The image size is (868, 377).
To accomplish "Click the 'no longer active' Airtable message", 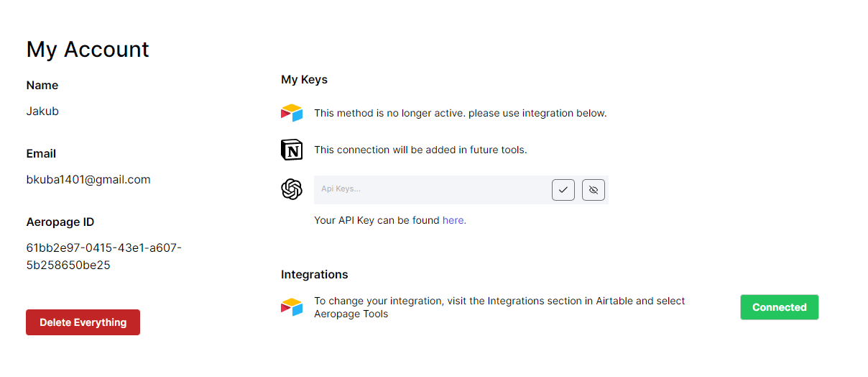I will [x=461, y=114].
